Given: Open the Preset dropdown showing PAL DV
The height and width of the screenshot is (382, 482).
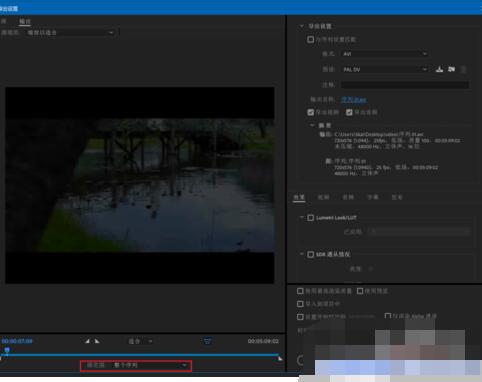Looking at the screenshot, I should 385,69.
